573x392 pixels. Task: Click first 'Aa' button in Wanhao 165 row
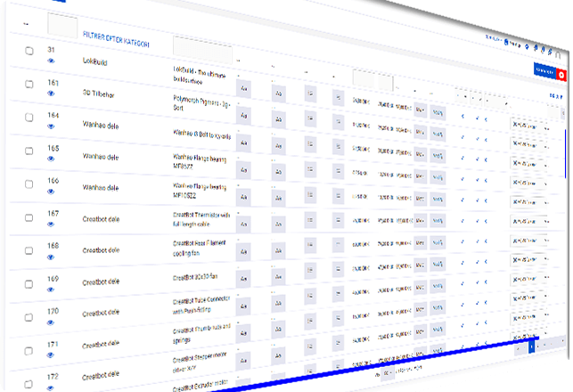click(244, 143)
